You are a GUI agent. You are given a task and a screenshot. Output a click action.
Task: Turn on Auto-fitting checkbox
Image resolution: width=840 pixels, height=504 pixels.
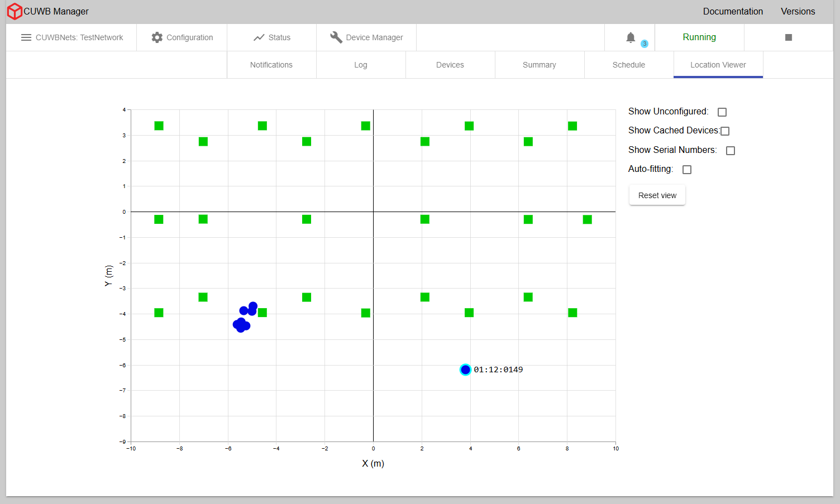[687, 170]
